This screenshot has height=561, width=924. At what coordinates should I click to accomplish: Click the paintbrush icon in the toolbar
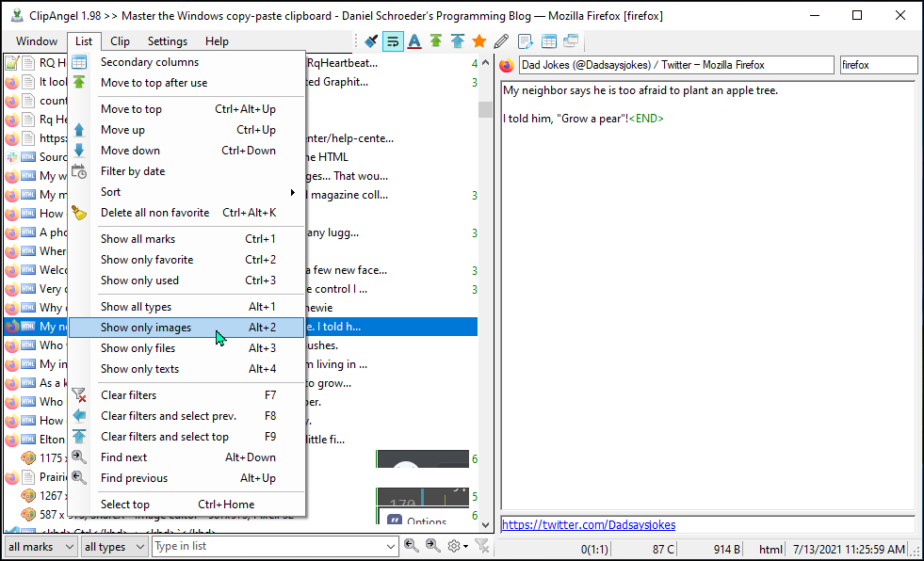click(x=371, y=41)
